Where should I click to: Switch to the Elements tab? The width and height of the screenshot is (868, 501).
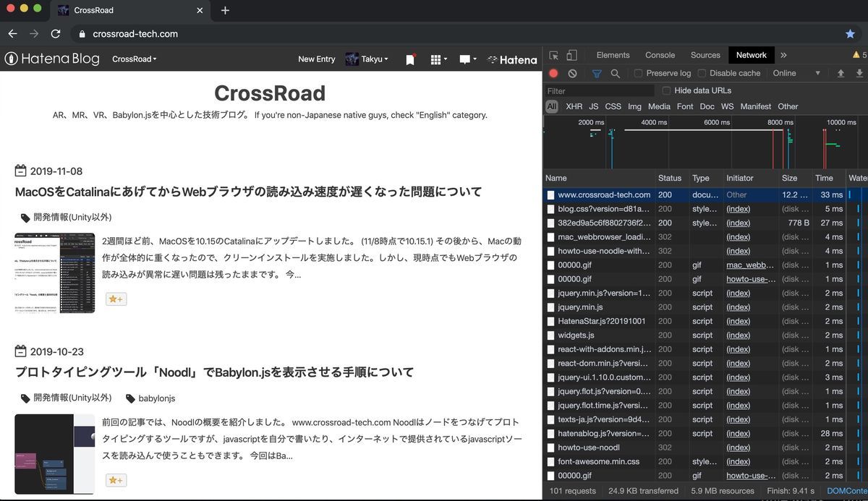coord(613,55)
